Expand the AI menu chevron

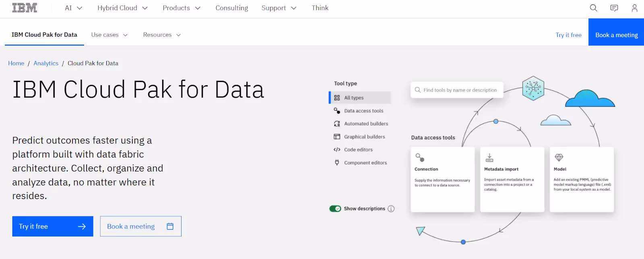pyautogui.click(x=80, y=8)
